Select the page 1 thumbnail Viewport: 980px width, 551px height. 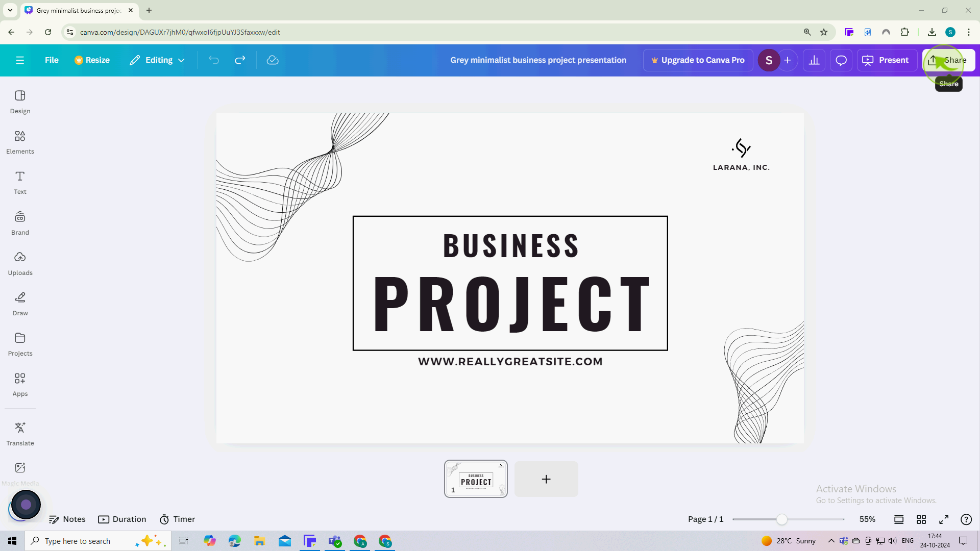476,479
